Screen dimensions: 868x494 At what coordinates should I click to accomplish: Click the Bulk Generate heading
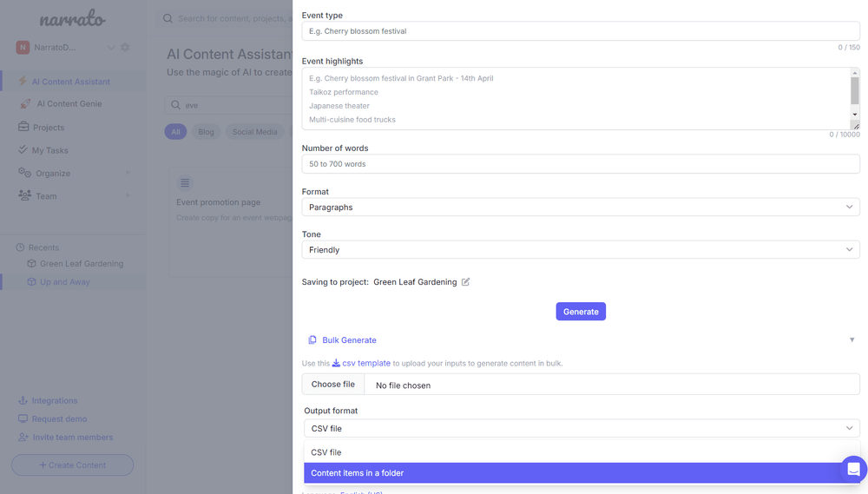pos(349,340)
